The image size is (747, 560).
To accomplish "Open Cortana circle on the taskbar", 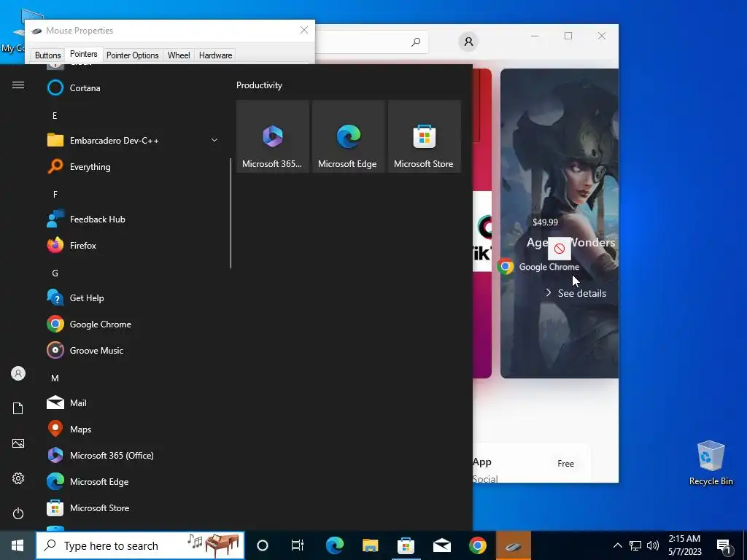I will point(263,545).
